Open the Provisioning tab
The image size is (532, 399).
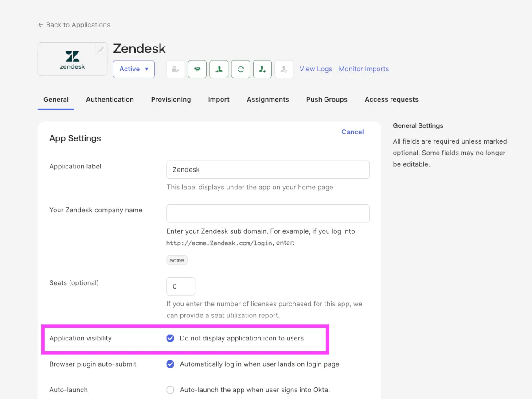tap(171, 99)
